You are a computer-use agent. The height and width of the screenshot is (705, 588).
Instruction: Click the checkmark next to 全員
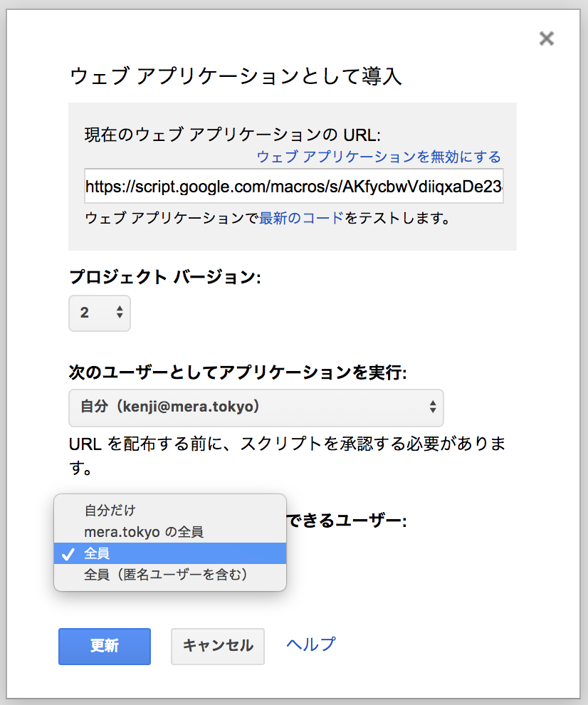[69, 553]
